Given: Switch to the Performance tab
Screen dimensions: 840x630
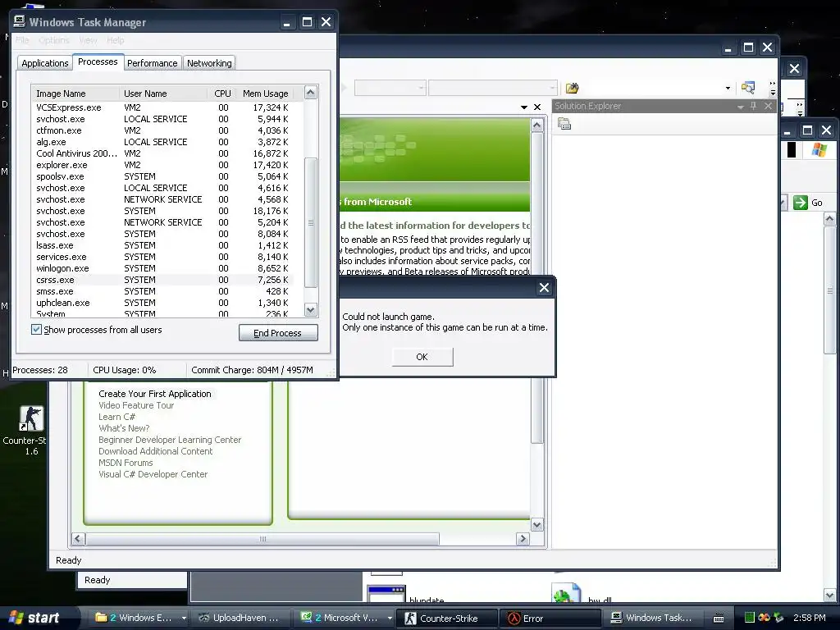Looking at the screenshot, I should [x=152, y=63].
